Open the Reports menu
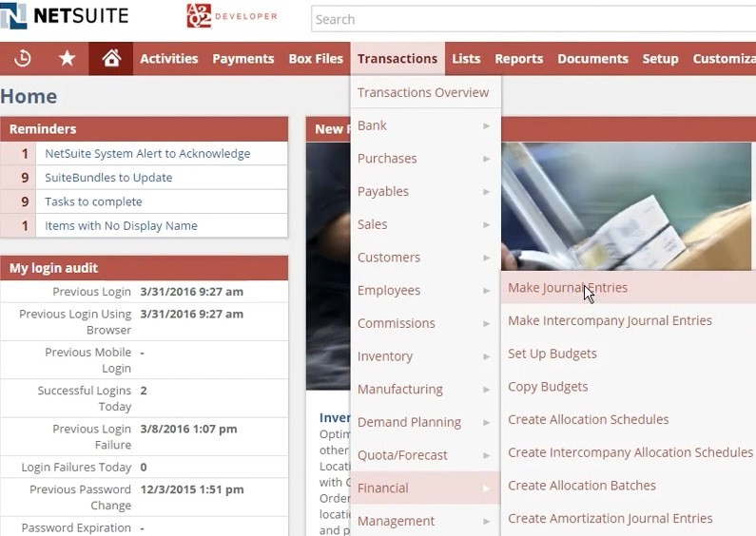 pos(519,58)
